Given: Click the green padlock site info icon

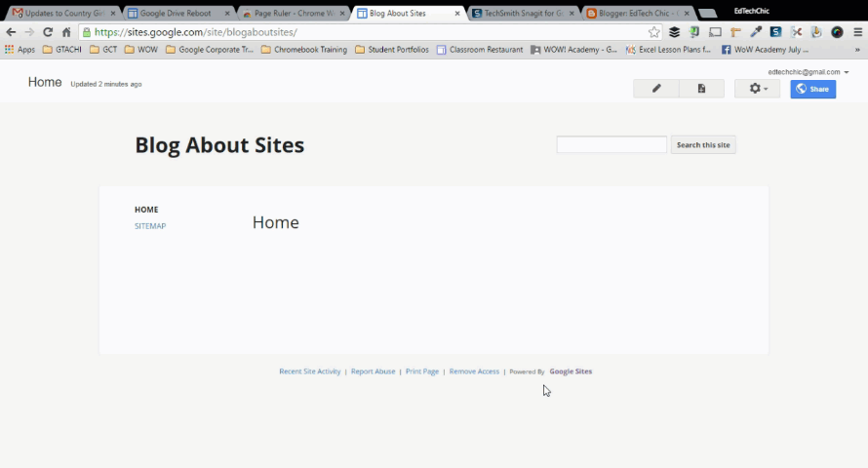Looking at the screenshot, I should (x=87, y=32).
